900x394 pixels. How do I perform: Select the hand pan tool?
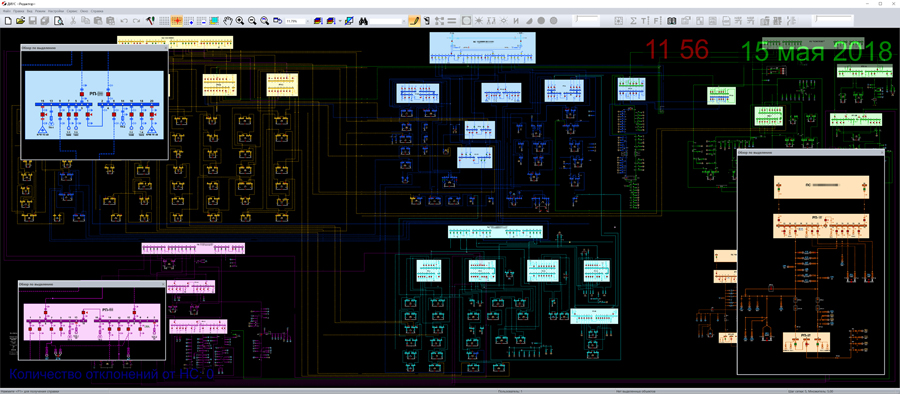tap(228, 21)
